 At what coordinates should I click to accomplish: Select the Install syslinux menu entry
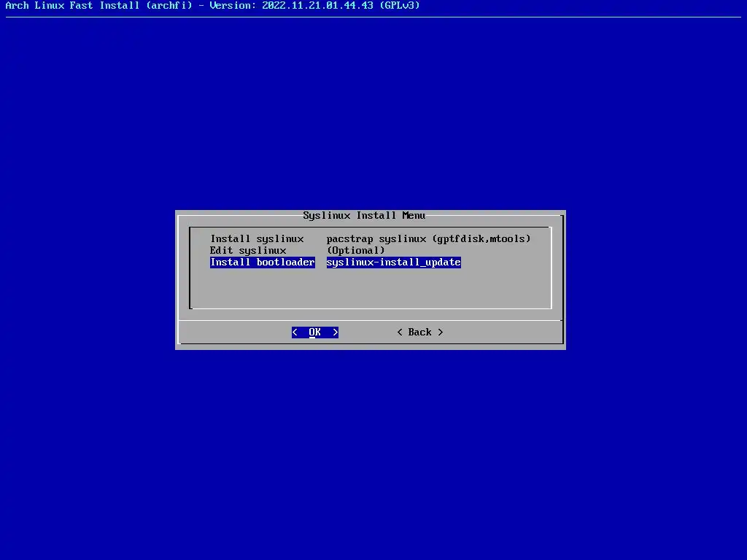click(257, 238)
